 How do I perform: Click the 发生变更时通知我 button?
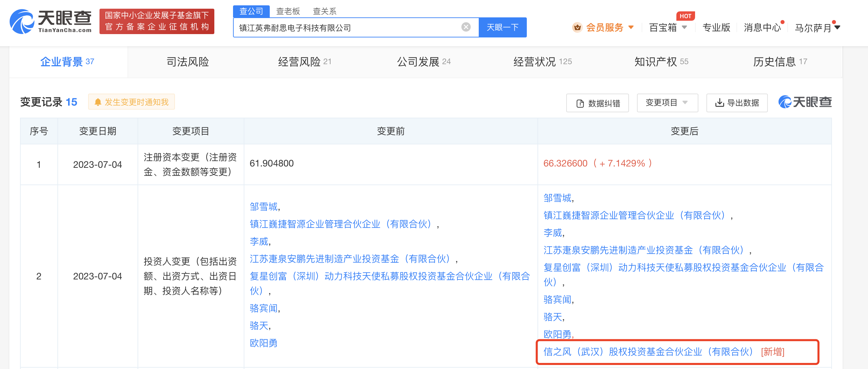pyautogui.click(x=132, y=102)
